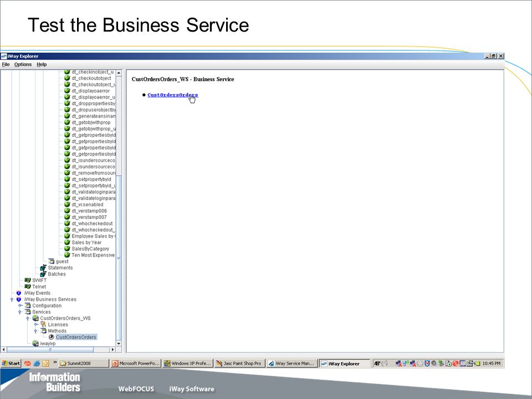
Task: Open the Windows Start menu
Action: tap(11, 364)
